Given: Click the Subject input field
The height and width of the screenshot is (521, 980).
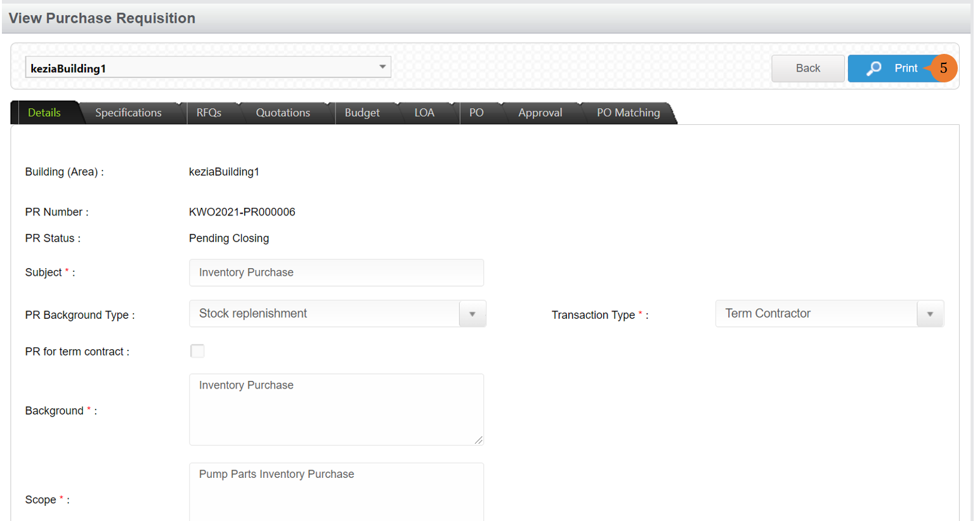Looking at the screenshot, I should (336, 273).
